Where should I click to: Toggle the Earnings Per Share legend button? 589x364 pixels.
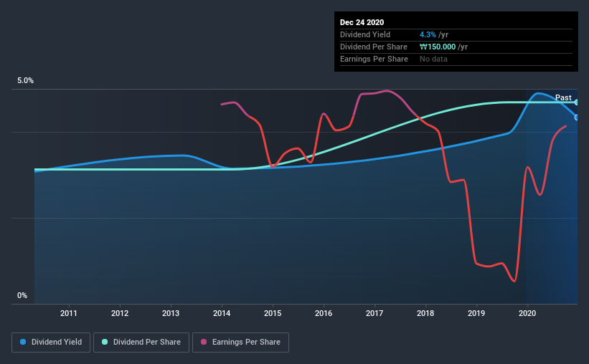coord(241,343)
